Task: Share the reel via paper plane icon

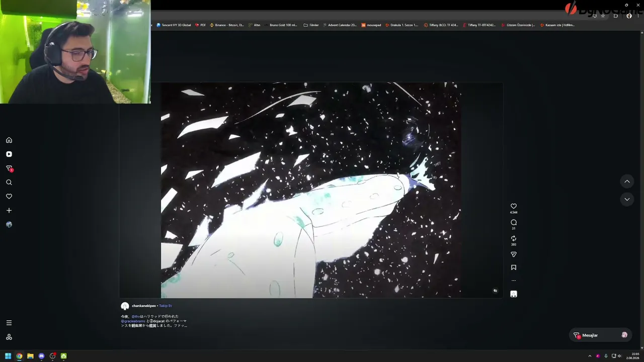Action: (514, 254)
